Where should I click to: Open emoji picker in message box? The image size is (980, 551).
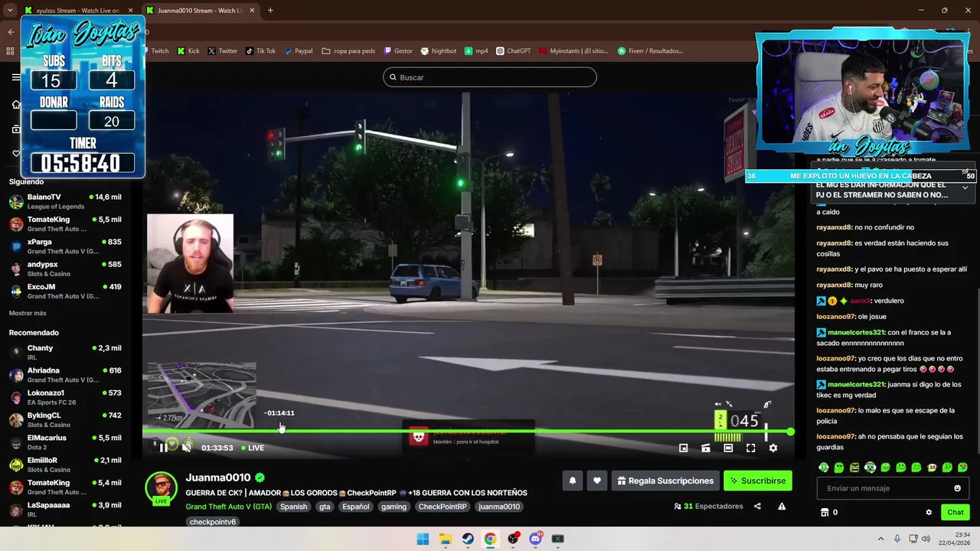[x=957, y=488]
